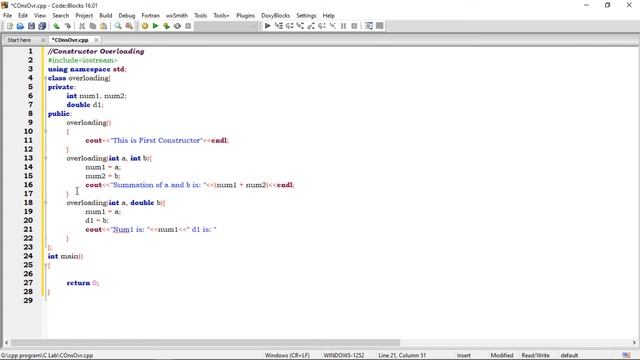Open the Tools+ menu
This screenshot has width=640, height=360.
[221, 16]
